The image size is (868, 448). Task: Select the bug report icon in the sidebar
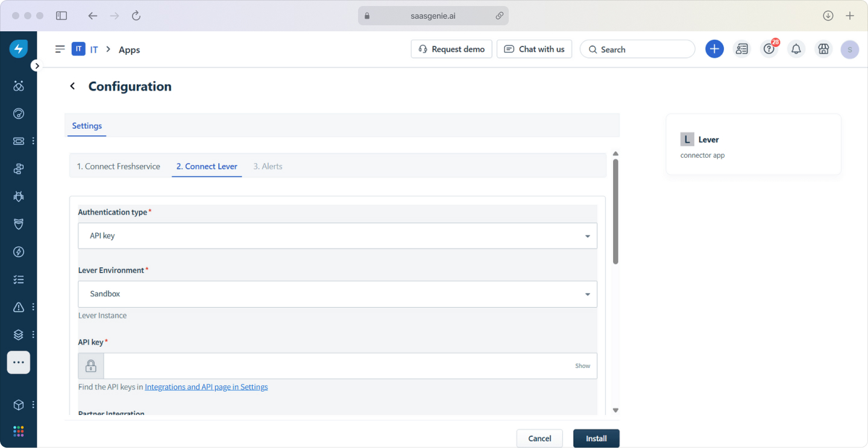click(x=18, y=196)
